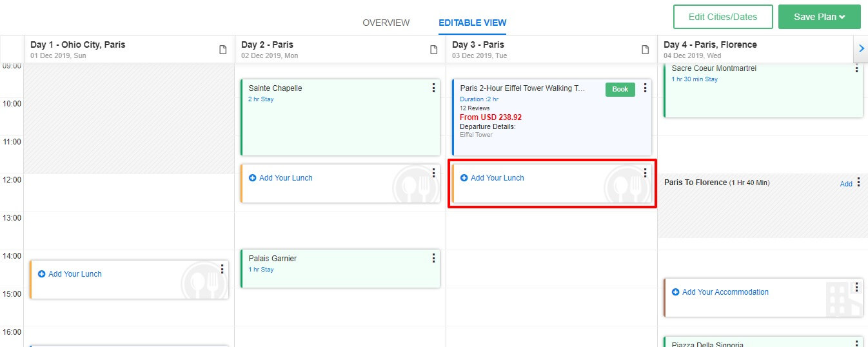This screenshot has width=868, height=347.
Task: Click the Edit Cities/Dates button
Action: [x=722, y=17]
